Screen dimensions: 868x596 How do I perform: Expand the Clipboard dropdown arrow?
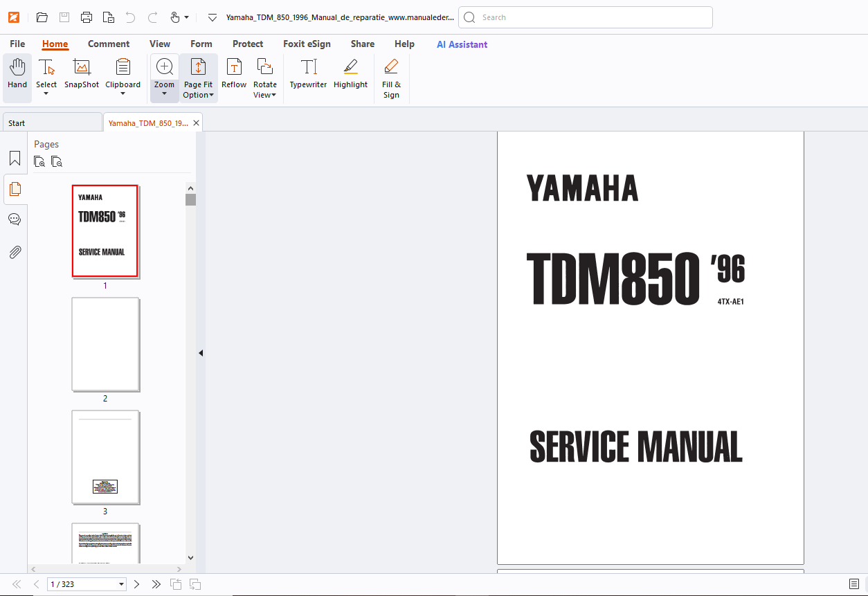[x=123, y=93]
